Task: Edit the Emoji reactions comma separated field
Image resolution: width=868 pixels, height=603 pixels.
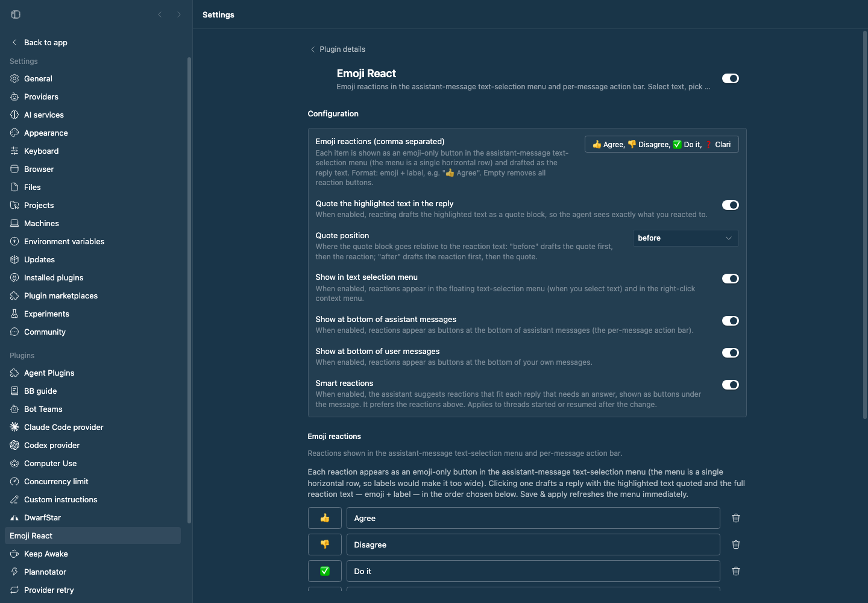Action: [662, 144]
